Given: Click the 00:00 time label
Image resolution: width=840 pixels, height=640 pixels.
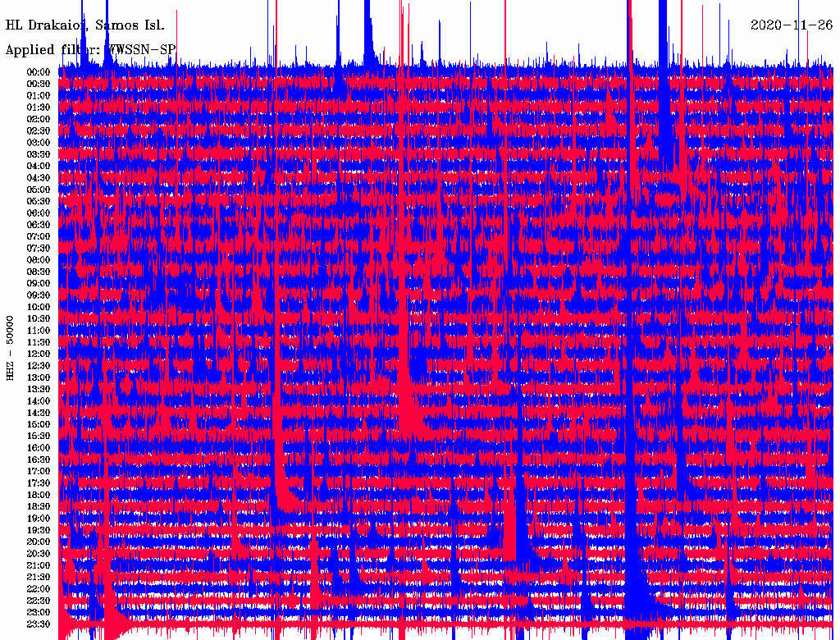Looking at the screenshot, I should click(x=39, y=72).
